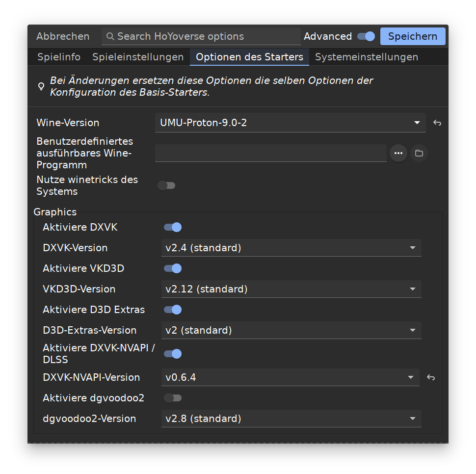Image resolution: width=476 pixels, height=474 pixels.
Task: Disable Aktiviere DXVK
Action: pyautogui.click(x=172, y=227)
